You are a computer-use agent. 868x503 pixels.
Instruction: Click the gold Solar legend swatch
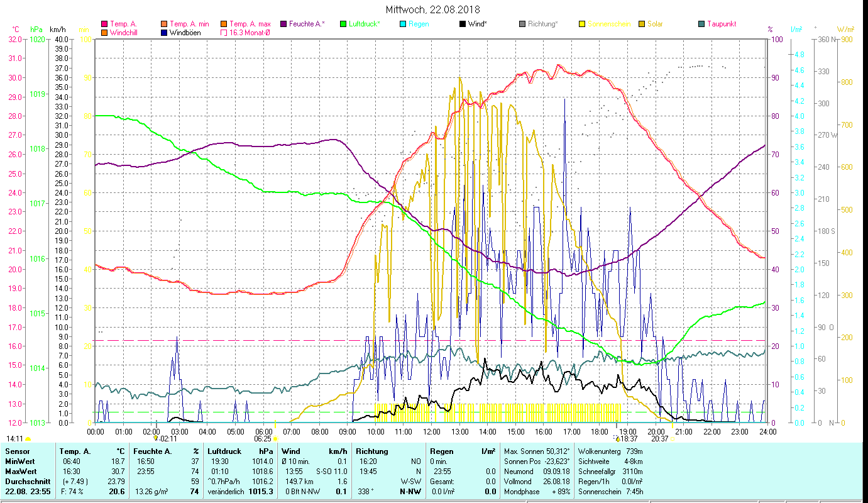click(642, 24)
